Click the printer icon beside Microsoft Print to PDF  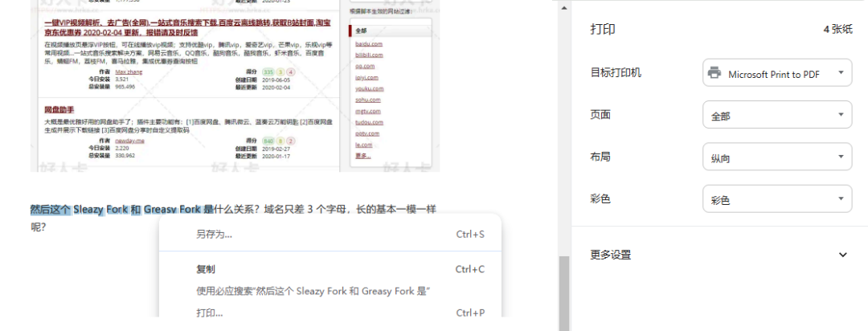714,73
